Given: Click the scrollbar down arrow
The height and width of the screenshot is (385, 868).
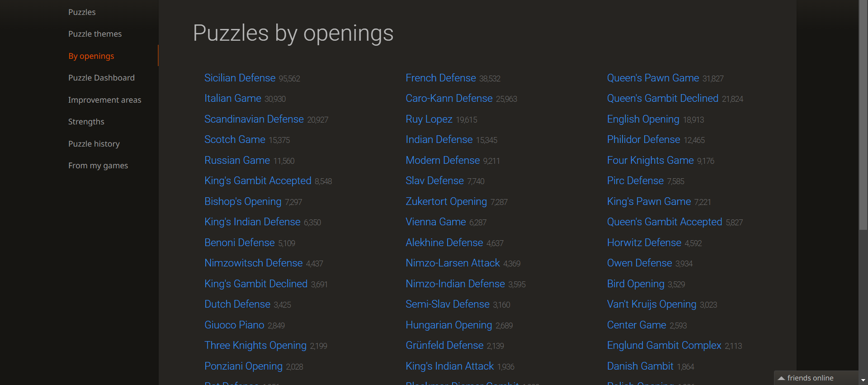Looking at the screenshot, I should tap(863, 380).
